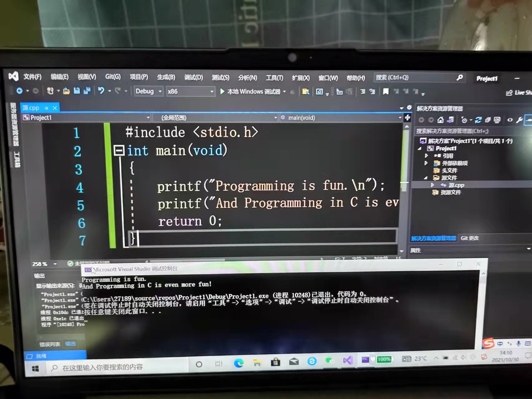Screen dimensions: 532x399
Task: Click the wrench properties icon in solution explorer
Action: coord(519,120)
